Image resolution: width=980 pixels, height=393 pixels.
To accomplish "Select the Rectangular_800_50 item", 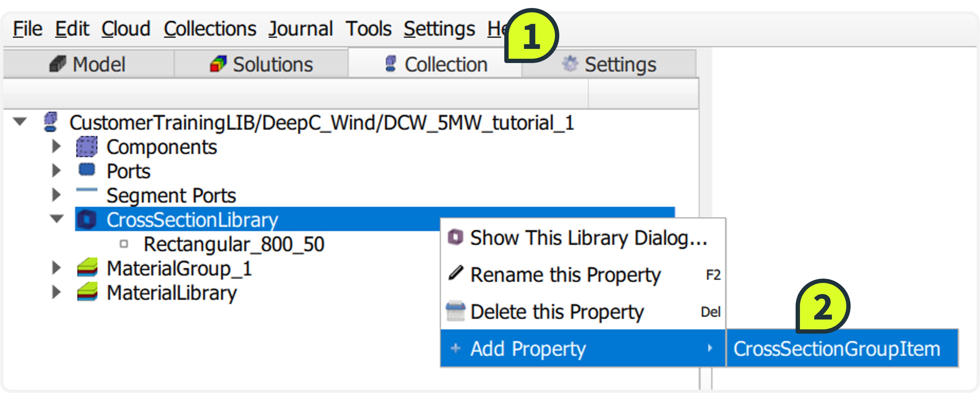I will click(234, 244).
